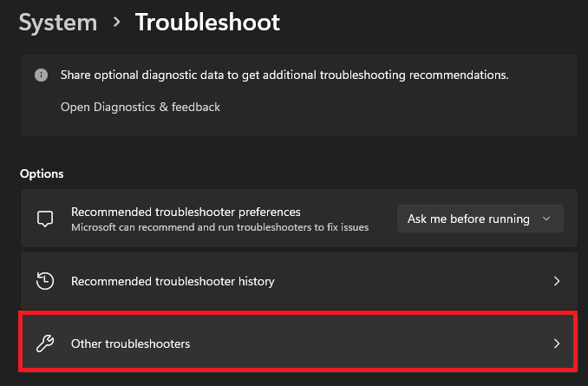Click the breadcrumb arrow after System
The width and height of the screenshot is (588, 386).
point(116,23)
